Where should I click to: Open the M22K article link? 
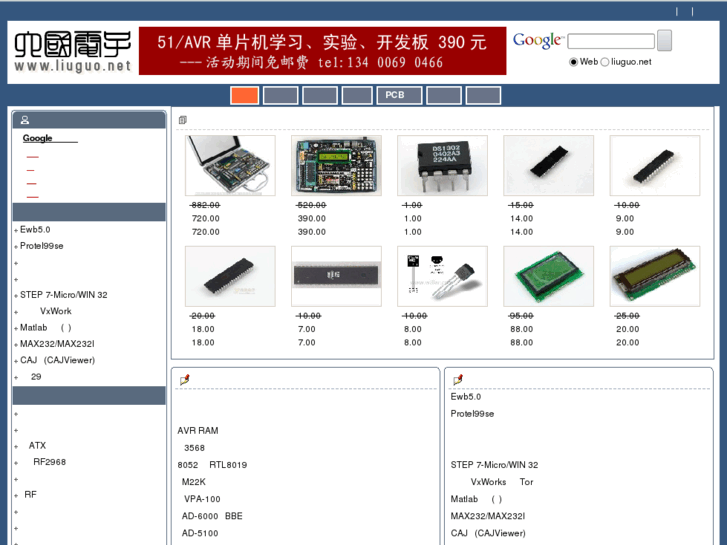tap(194, 482)
